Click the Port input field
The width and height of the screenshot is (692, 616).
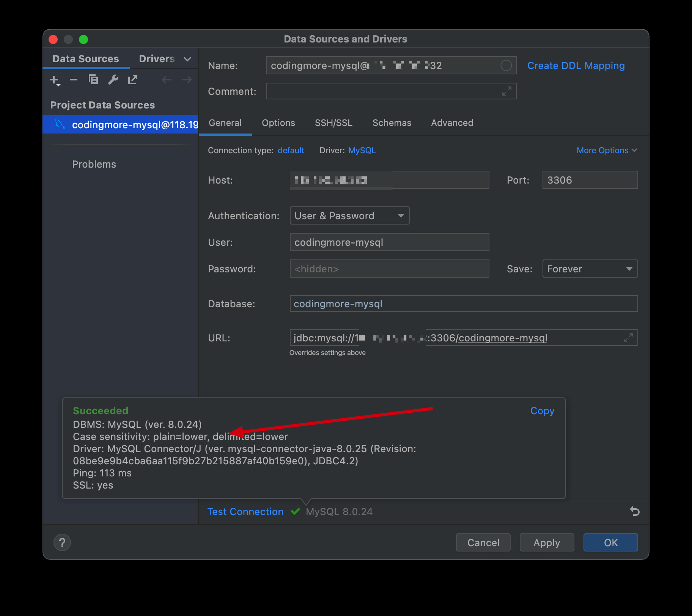[x=590, y=180]
